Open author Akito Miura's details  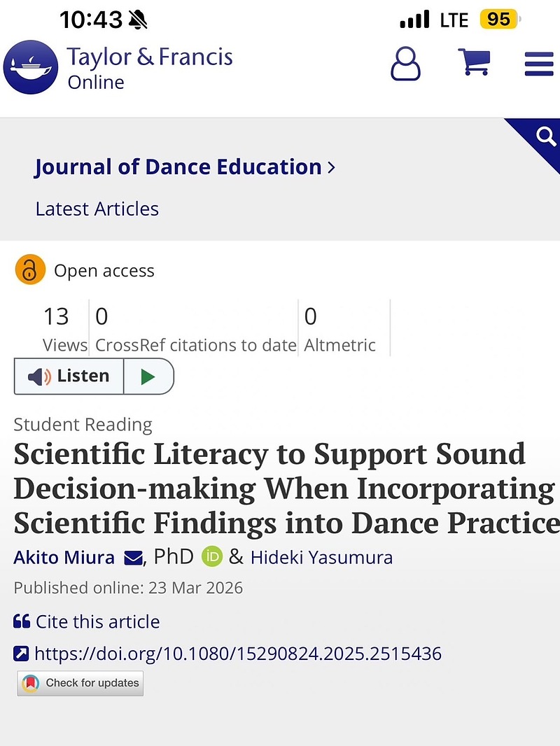pyautogui.click(x=64, y=557)
